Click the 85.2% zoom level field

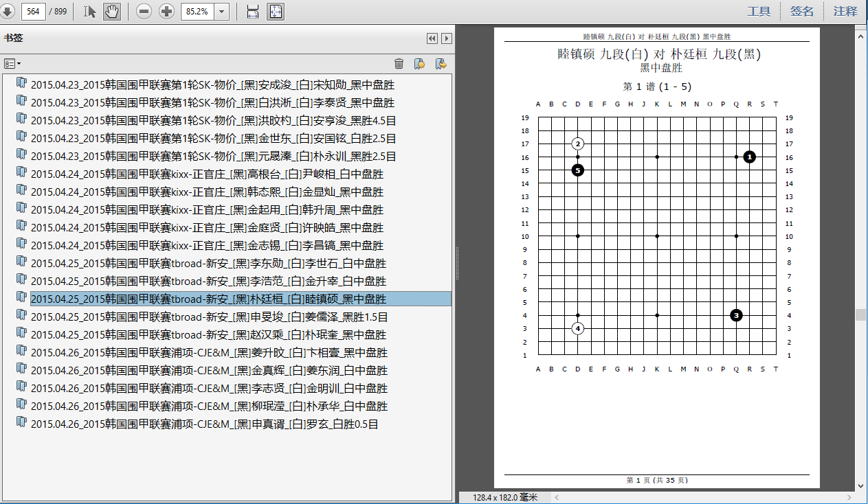197,11
